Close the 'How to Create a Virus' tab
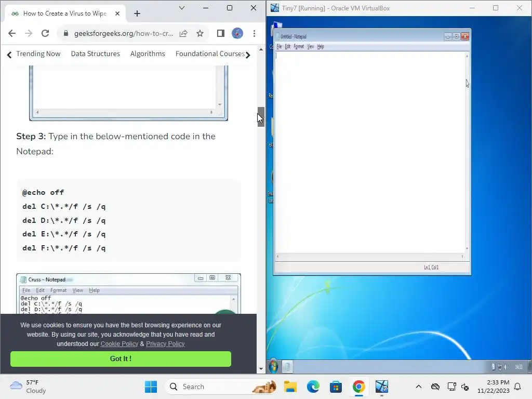The height and width of the screenshot is (399, 532). pyautogui.click(x=117, y=14)
